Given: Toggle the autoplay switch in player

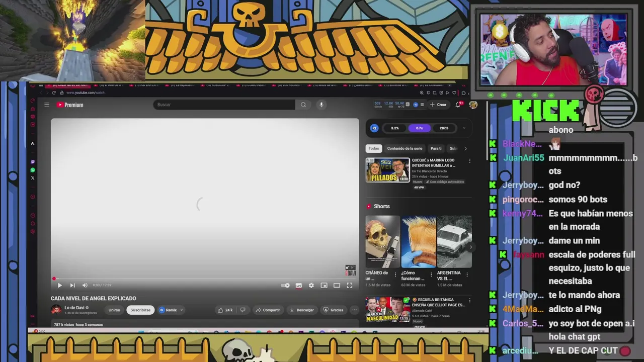Looking at the screenshot, I should tap(285, 285).
